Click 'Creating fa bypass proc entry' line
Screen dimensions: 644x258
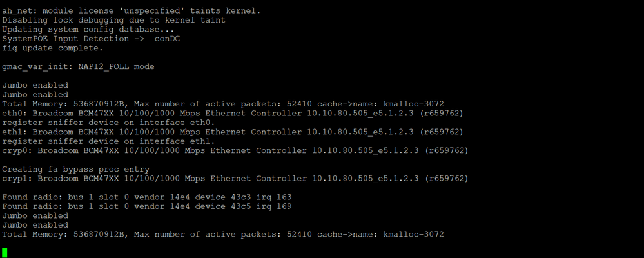click(x=76, y=169)
